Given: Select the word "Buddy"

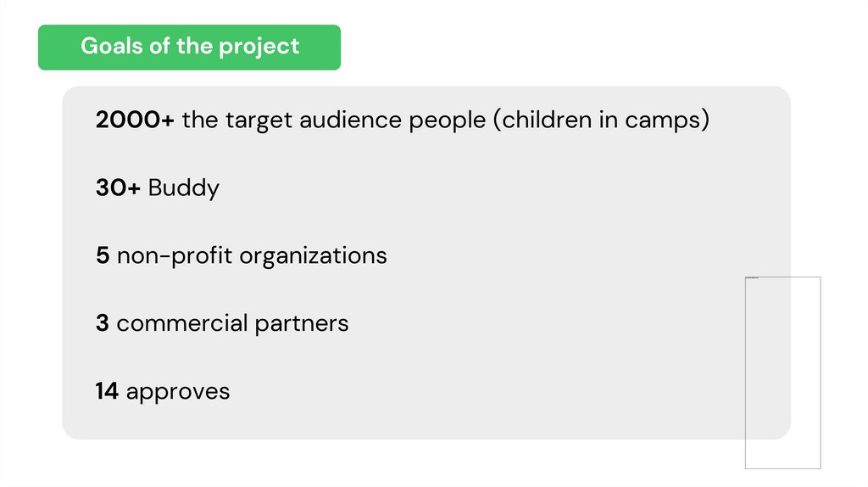Looking at the screenshot, I should tap(183, 188).
